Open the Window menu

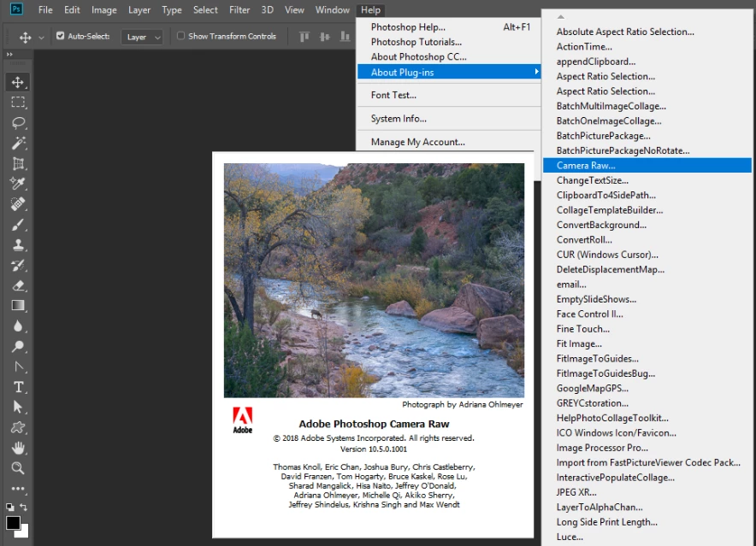332,9
